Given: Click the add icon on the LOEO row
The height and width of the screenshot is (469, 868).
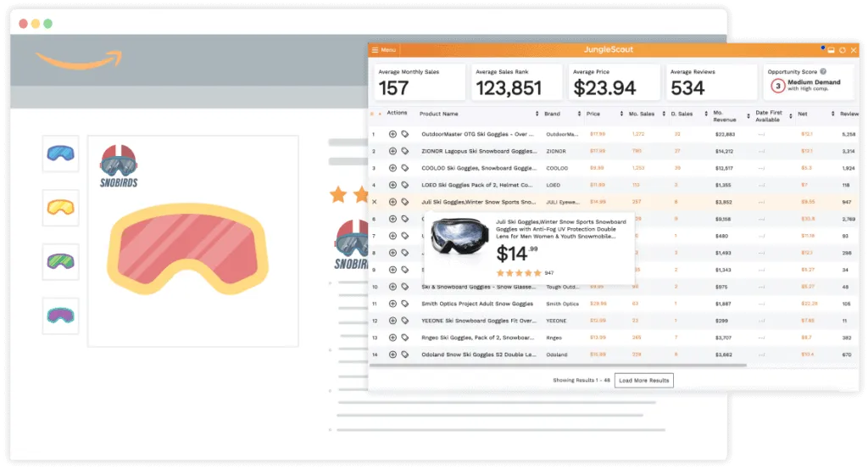Looking at the screenshot, I should click(x=392, y=185).
